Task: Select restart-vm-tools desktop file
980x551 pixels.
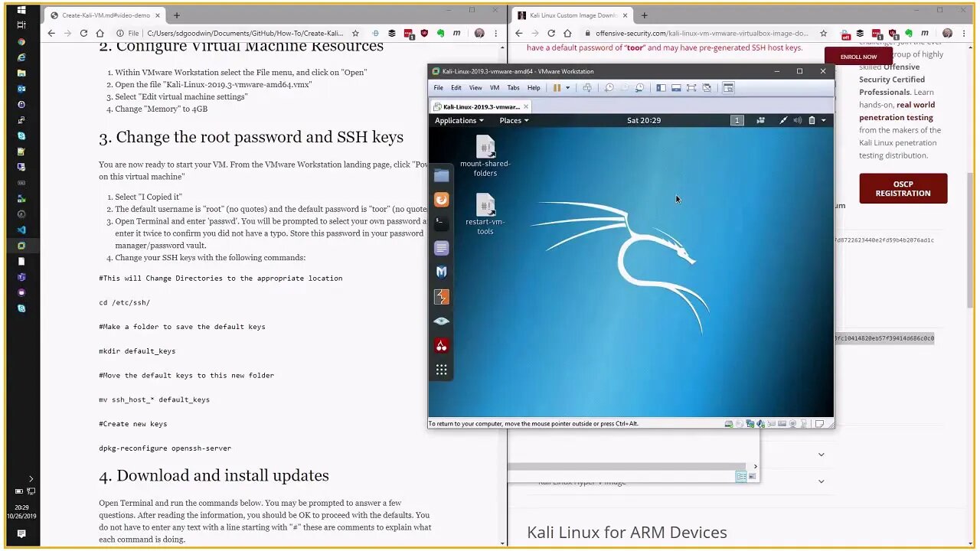Action: coord(485,214)
